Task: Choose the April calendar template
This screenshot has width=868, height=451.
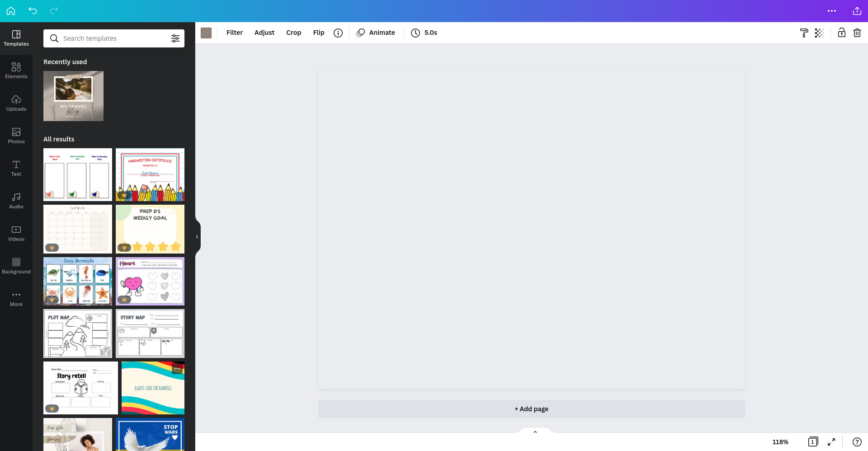Action: pos(78,229)
